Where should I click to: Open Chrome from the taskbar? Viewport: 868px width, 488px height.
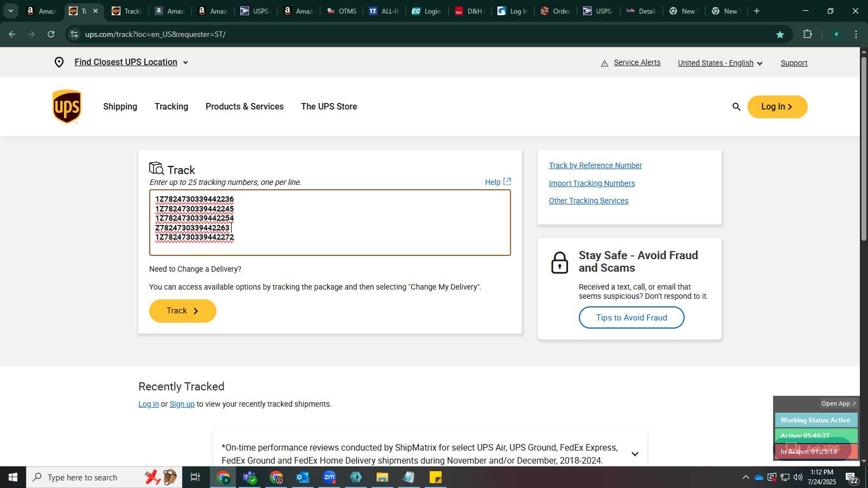pyautogui.click(x=224, y=477)
